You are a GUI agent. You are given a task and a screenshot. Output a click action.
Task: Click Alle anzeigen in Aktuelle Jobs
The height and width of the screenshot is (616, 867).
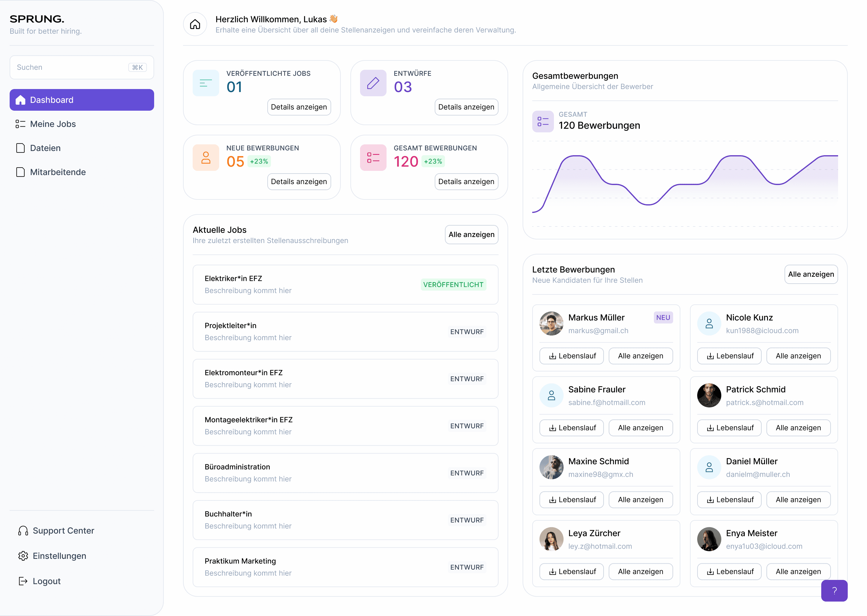tap(471, 234)
